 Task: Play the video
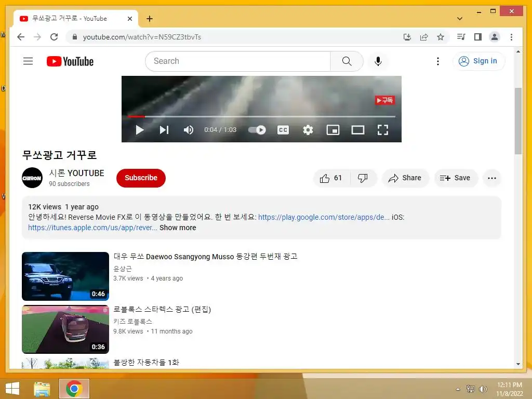click(x=139, y=130)
